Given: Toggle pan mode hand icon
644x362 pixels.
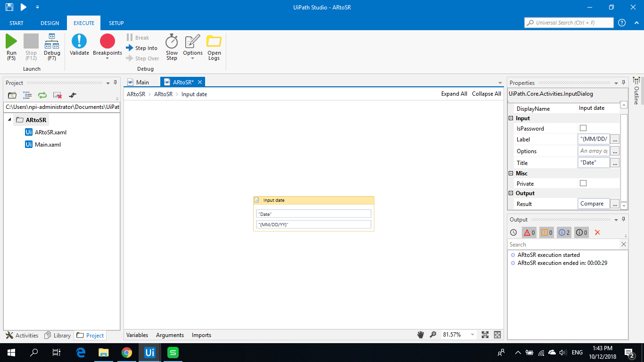Looking at the screenshot, I should click(x=421, y=335).
